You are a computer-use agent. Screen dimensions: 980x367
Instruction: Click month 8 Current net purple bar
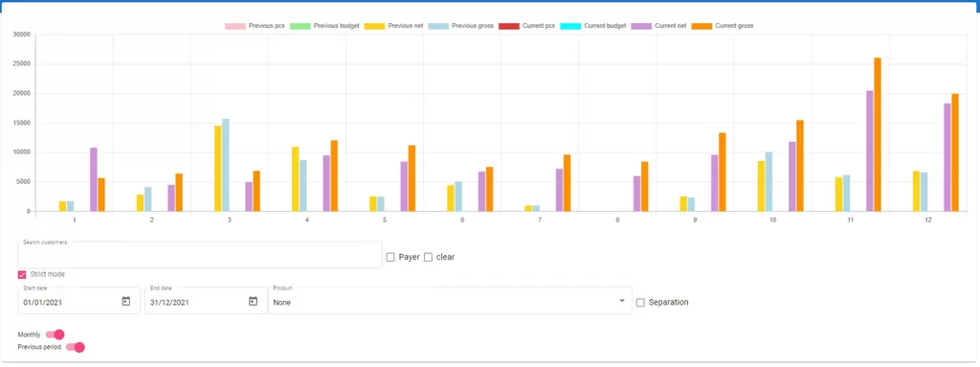click(x=636, y=194)
